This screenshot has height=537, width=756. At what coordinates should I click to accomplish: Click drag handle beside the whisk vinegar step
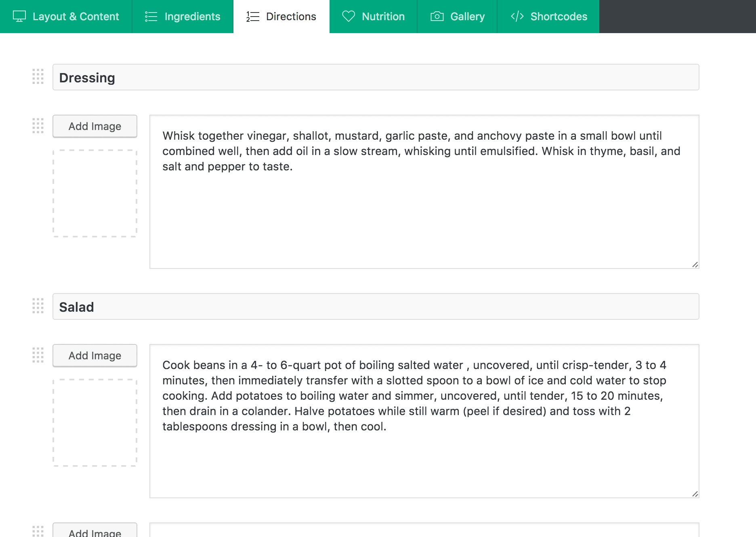coord(38,126)
